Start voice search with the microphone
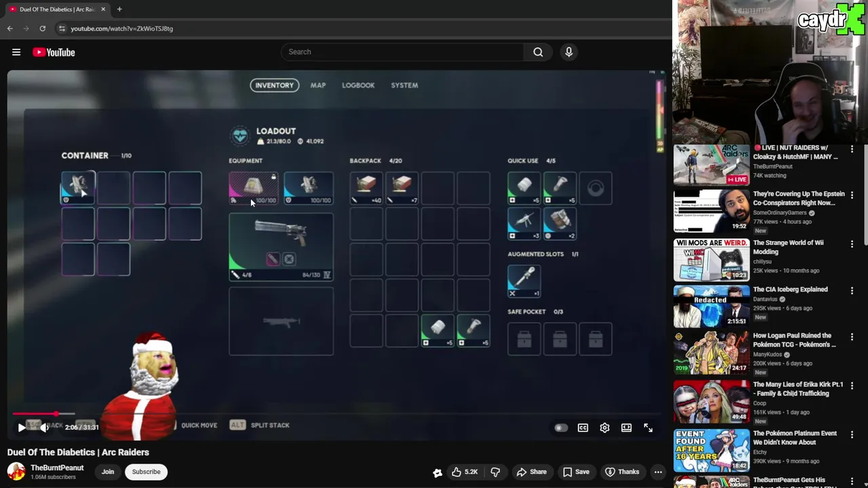The width and height of the screenshot is (868, 488). click(x=569, y=52)
